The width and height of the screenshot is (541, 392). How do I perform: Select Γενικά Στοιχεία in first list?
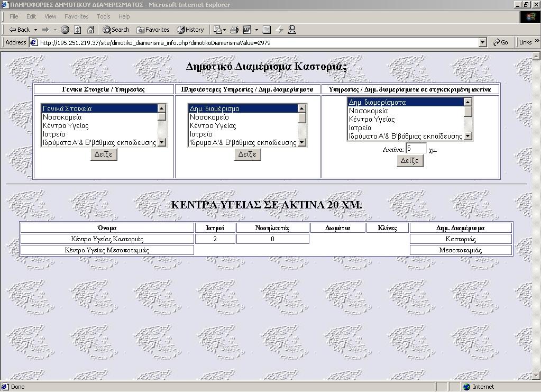click(x=99, y=108)
